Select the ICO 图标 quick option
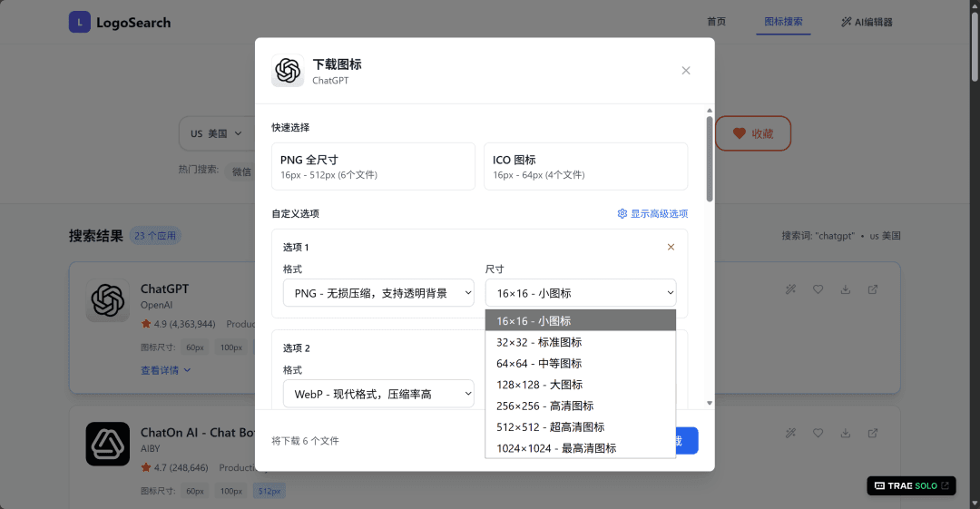This screenshot has width=980, height=509. (x=585, y=166)
